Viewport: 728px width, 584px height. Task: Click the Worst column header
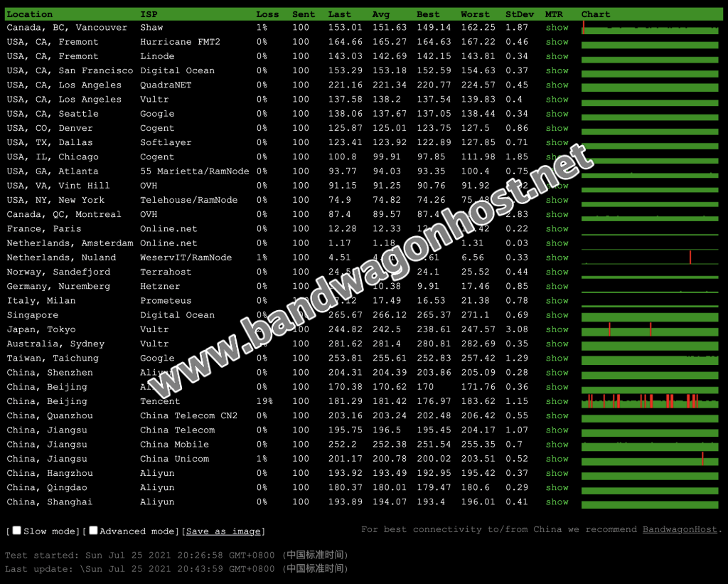pos(475,14)
